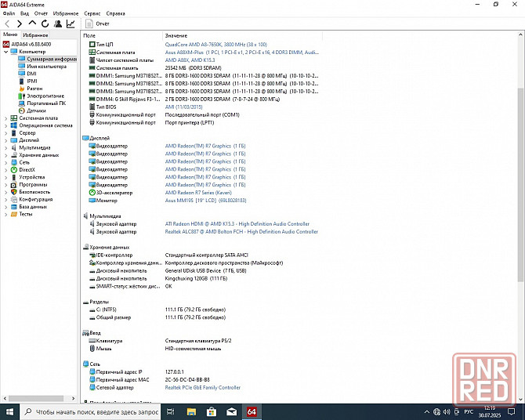
Task: Go back with the toolbar arrow
Action: tap(7, 24)
